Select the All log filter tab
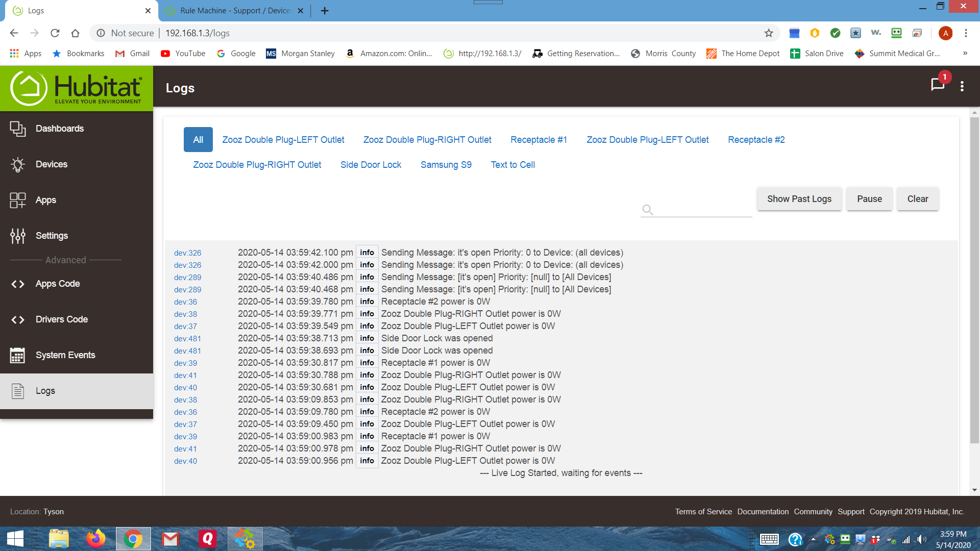This screenshot has height=551, width=980. [198, 140]
